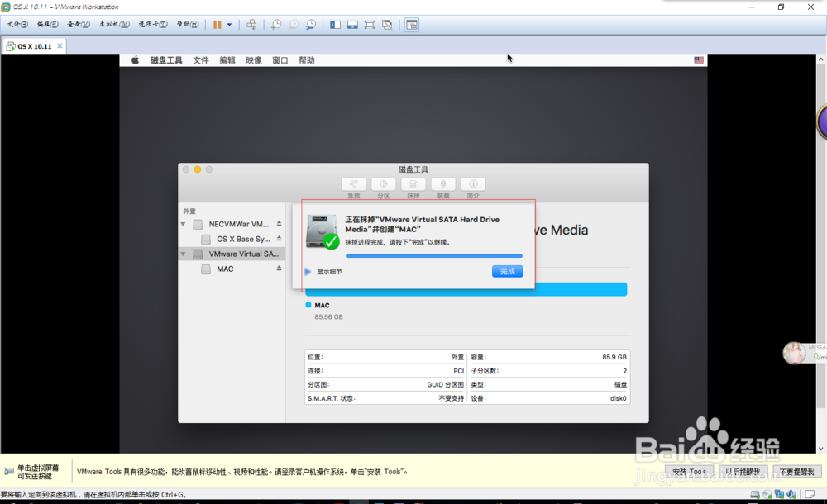Viewport: 827px width, 504px height.
Task: Open VMware 虚拟机(M) menu
Action: pos(114,24)
